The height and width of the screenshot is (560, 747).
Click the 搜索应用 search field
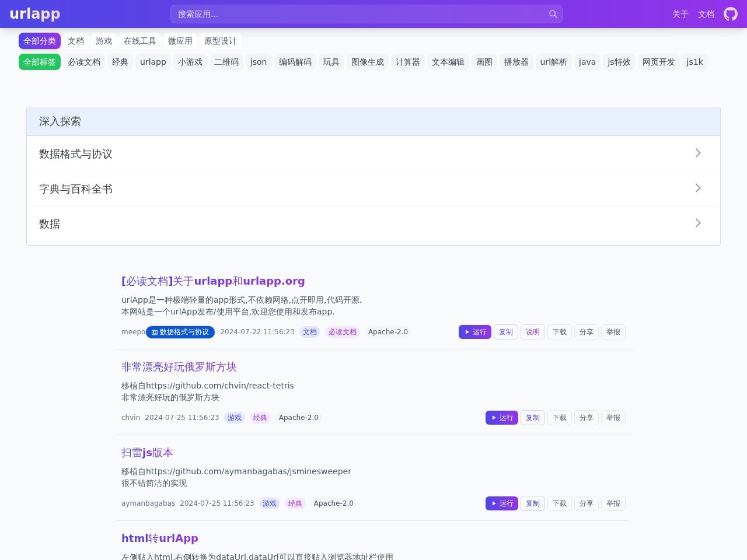pyautogui.click(x=366, y=14)
